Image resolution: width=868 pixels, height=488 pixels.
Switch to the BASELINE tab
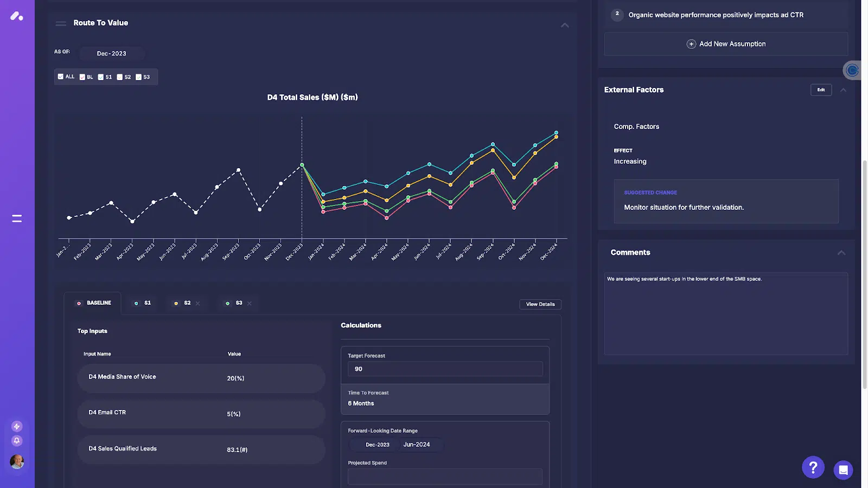point(94,303)
